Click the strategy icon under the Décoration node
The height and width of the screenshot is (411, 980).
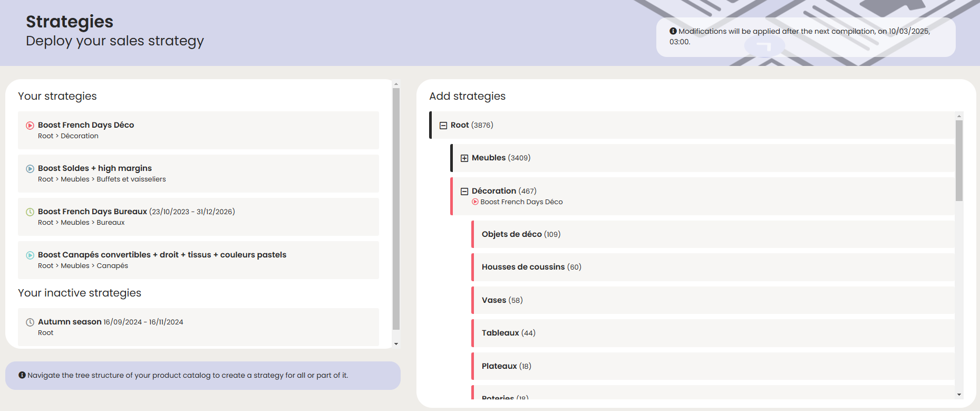(x=475, y=202)
